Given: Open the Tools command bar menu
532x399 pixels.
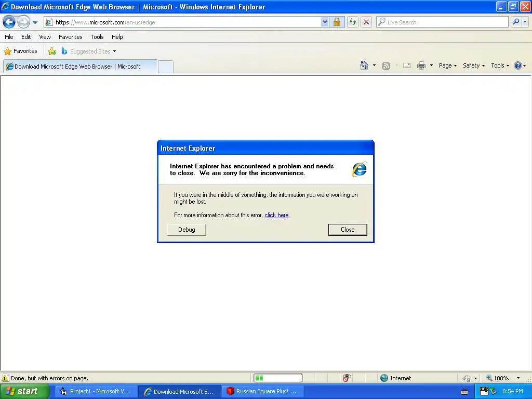Looking at the screenshot, I should point(500,65).
